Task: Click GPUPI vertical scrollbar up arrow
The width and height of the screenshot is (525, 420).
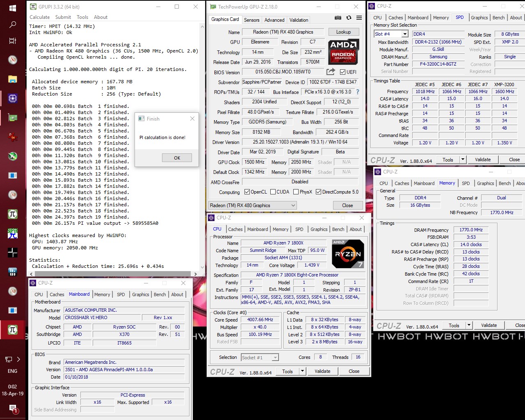Action: pos(202,26)
